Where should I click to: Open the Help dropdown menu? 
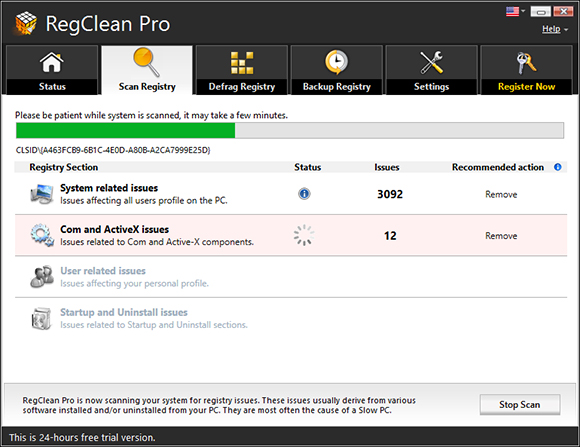click(x=554, y=29)
